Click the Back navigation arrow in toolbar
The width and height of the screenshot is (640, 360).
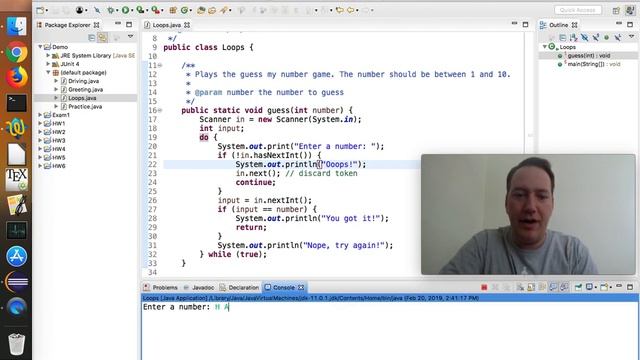pos(351,10)
